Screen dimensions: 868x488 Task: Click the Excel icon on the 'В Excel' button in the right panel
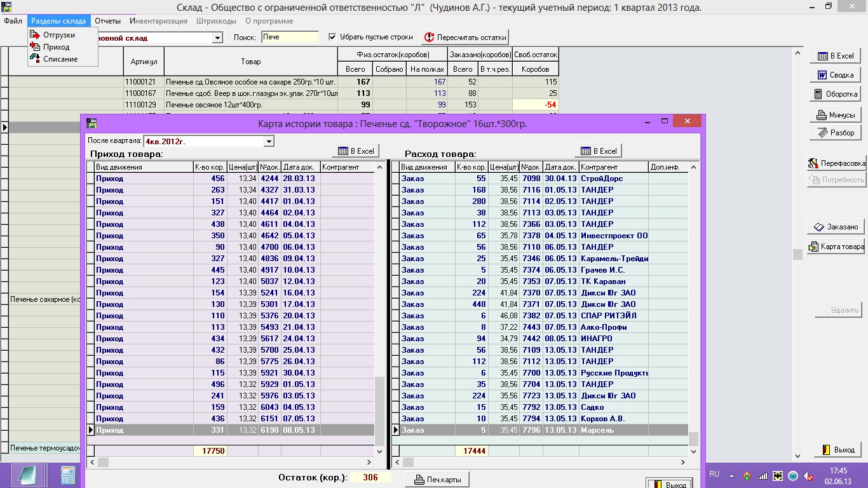coord(822,56)
